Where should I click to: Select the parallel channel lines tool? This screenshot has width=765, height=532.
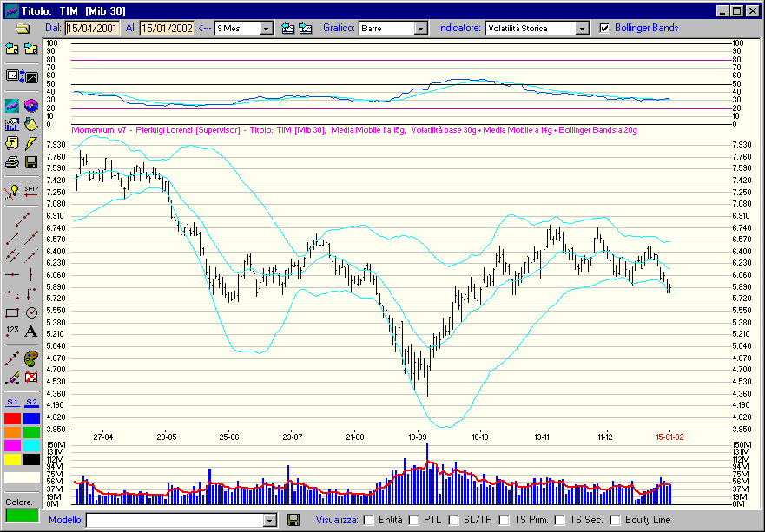coord(12,255)
